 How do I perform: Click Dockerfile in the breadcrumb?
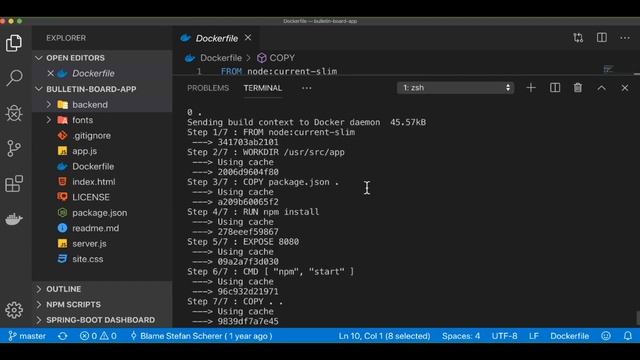221,58
